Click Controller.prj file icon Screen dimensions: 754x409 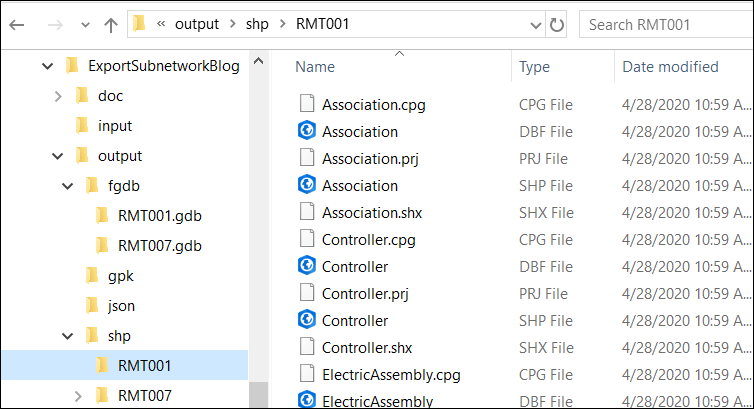coord(307,292)
